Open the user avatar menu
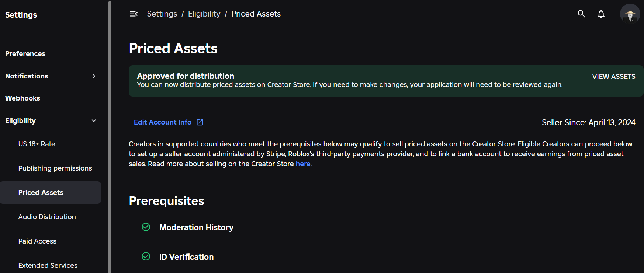 pos(630,14)
